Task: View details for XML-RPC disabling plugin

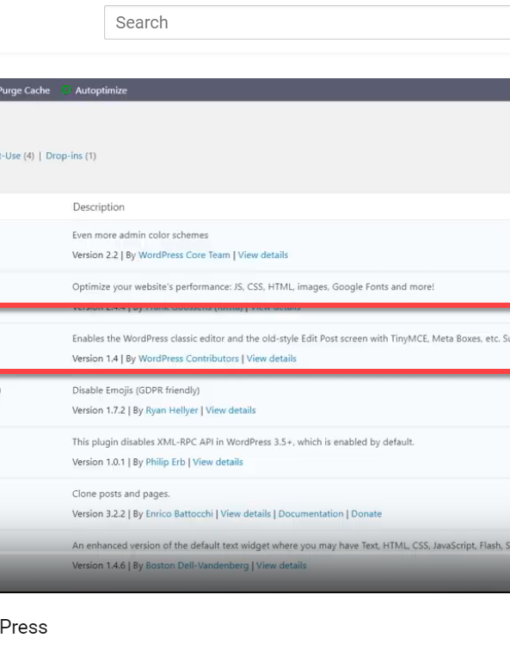Action: point(218,462)
